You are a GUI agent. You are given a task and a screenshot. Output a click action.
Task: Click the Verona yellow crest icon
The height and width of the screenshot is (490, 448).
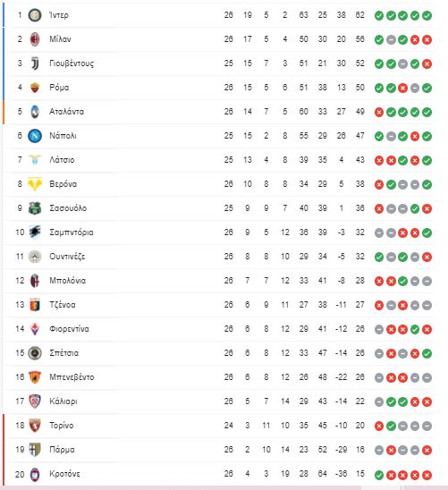click(x=35, y=184)
